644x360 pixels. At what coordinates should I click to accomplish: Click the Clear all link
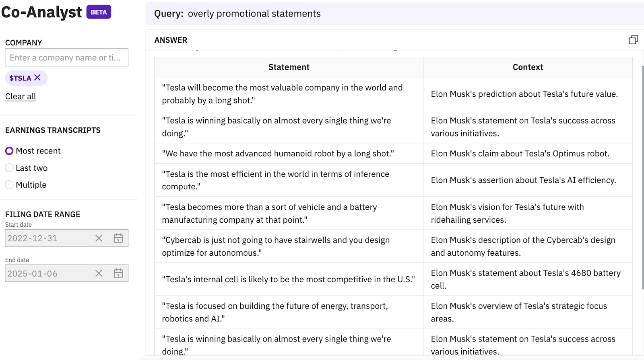point(21,97)
